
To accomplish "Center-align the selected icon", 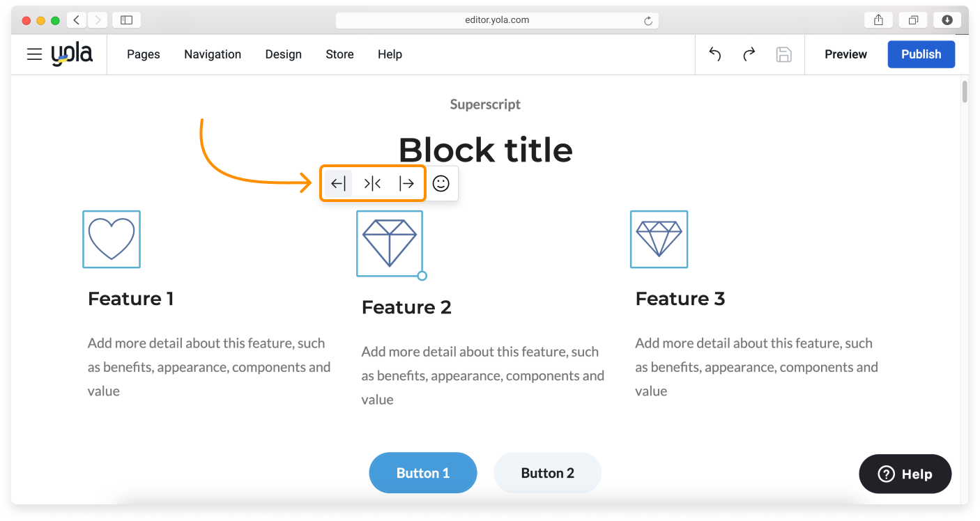I will (373, 183).
